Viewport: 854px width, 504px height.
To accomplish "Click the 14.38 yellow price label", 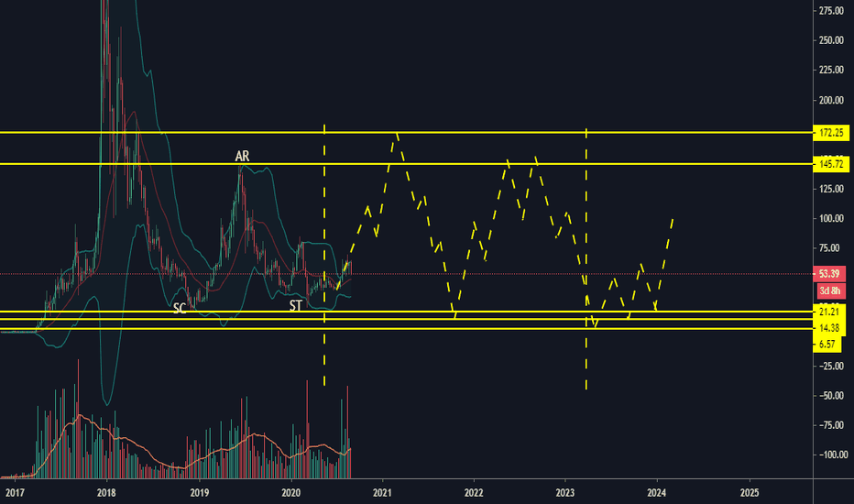I will 829,327.
